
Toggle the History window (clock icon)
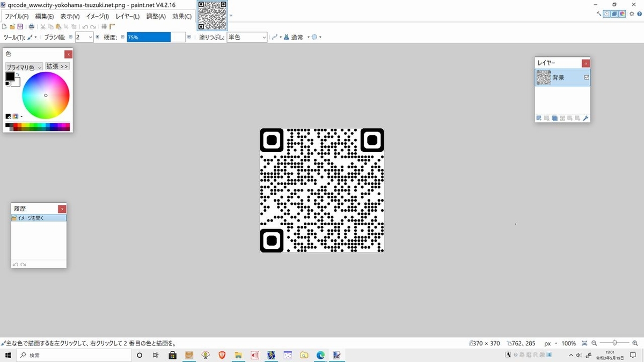click(x=606, y=13)
